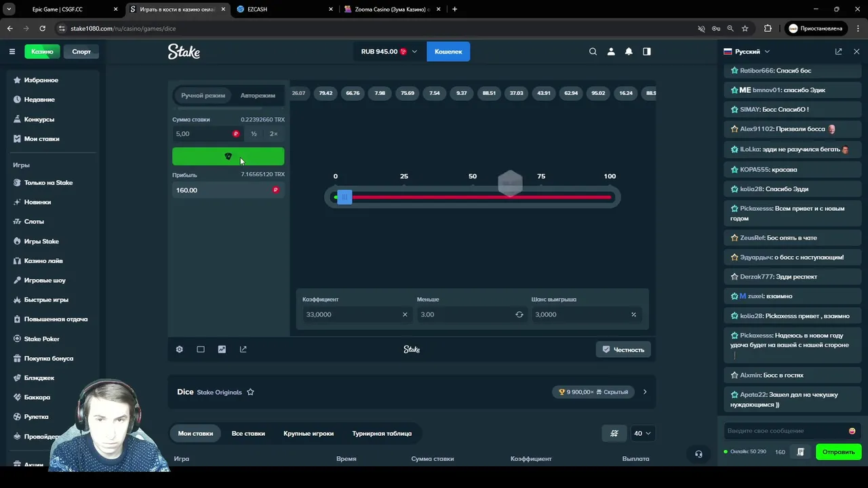Click the search magnifier icon
This screenshot has width=868, height=488.
(x=593, y=52)
